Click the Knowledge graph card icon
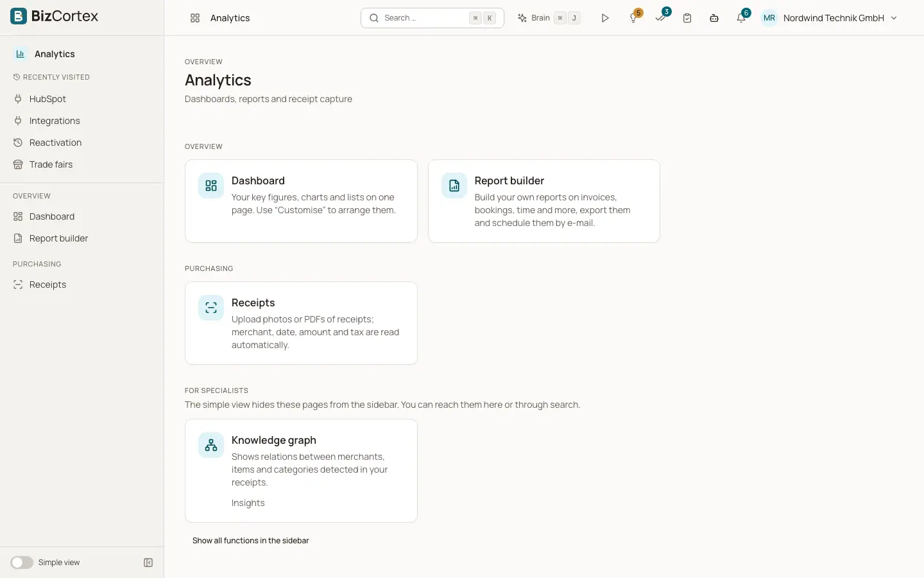Screen dimensions: 924x578 211,445
